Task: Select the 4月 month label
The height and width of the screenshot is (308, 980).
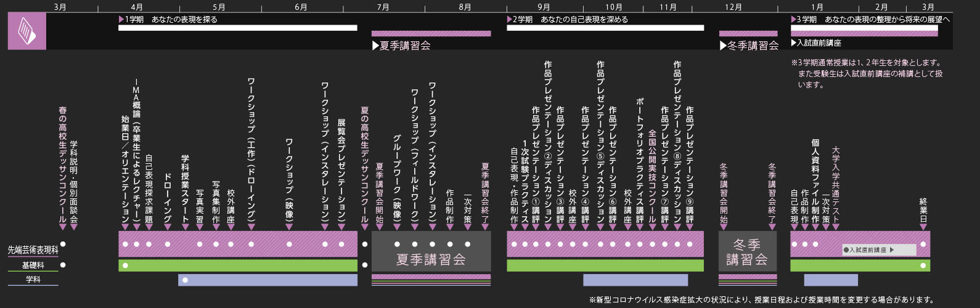Action: coord(137,7)
